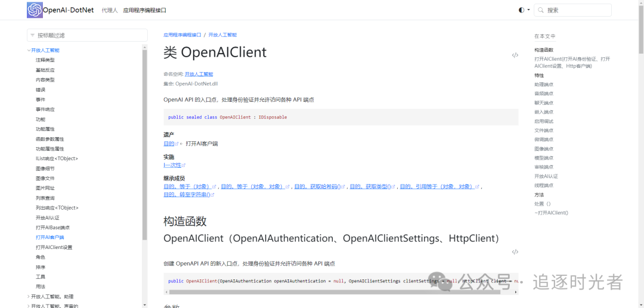Viewport: 644px width, 308px height.
Task: Jump to 启用调试 in the page outline
Action: (x=544, y=122)
